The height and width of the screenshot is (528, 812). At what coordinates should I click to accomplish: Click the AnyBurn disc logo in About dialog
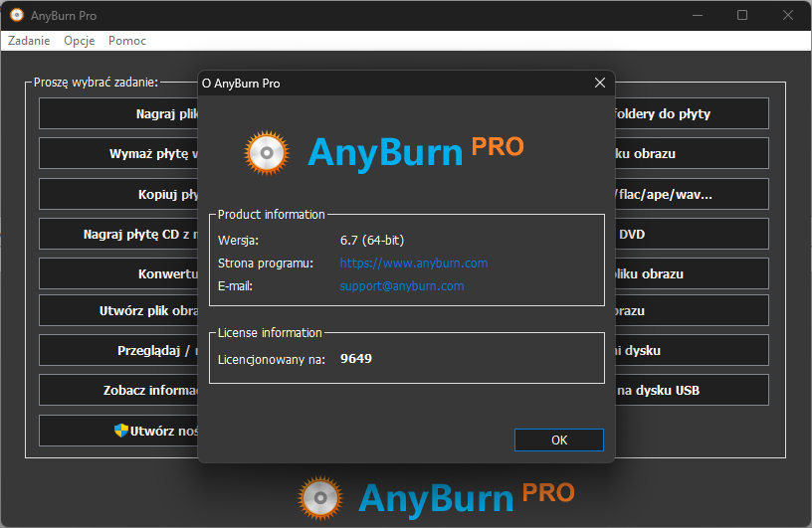(266, 153)
